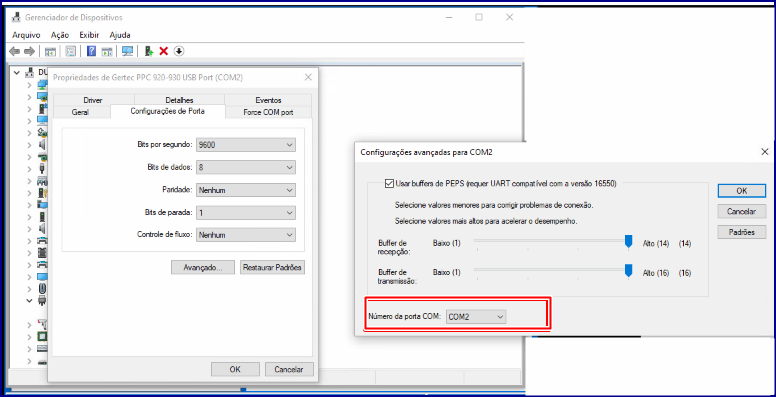This screenshot has height=397, width=776.
Task: Click the 'Padrões' button
Action: click(741, 232)
